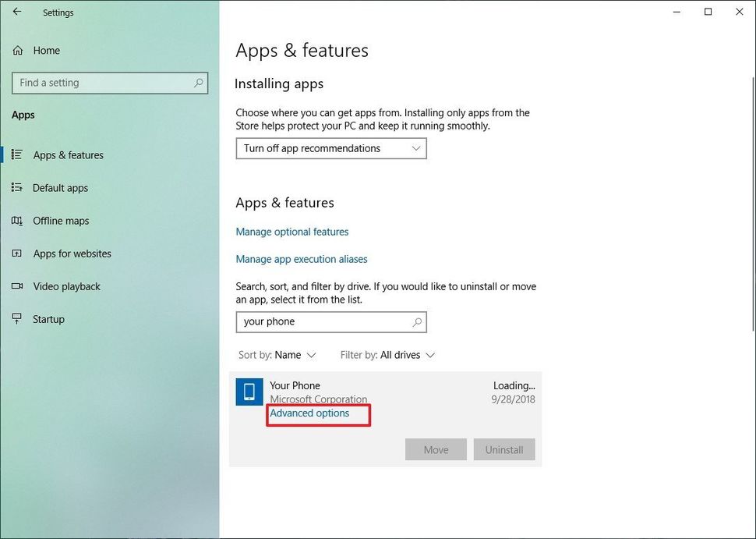Click the Uninstall button
This screenshot has height=539, width=756.
[x=504, y=449]
